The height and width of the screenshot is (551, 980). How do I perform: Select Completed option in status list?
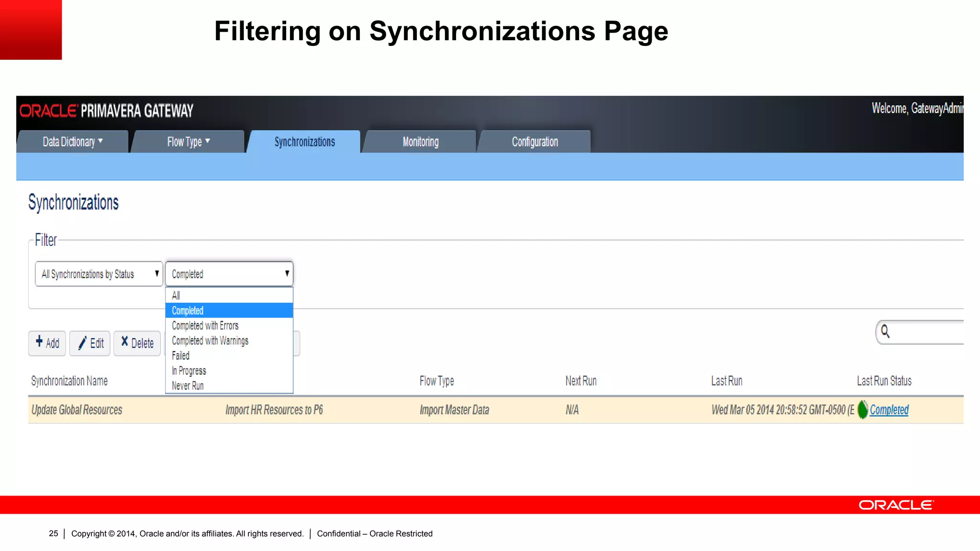[229, 310]
